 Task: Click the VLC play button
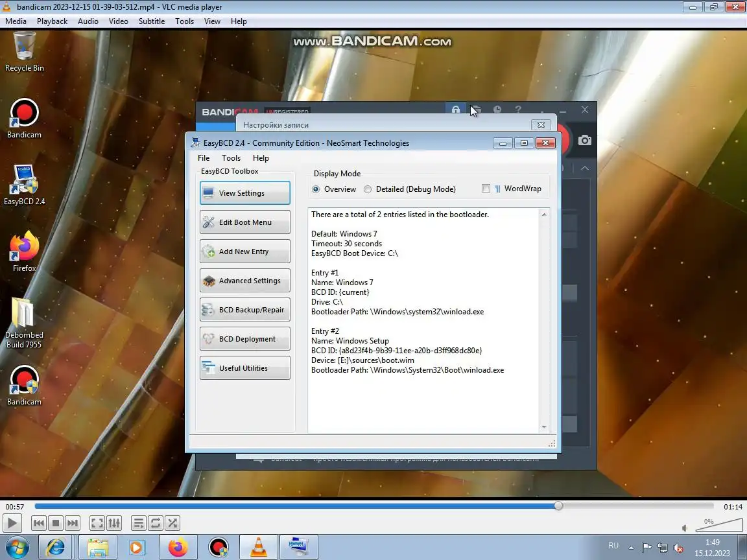[x=12, y=523]
